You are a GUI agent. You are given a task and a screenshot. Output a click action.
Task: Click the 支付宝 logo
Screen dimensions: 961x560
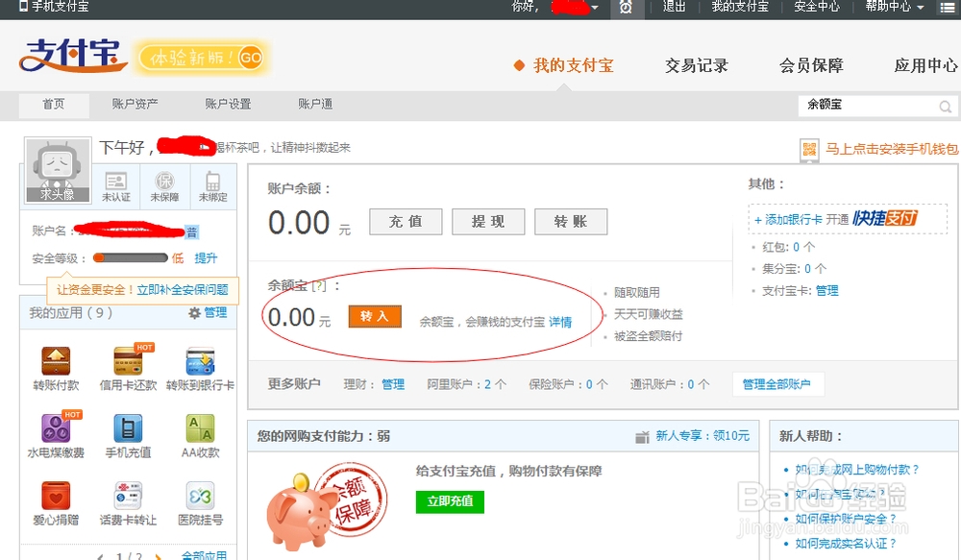(72, 55)
